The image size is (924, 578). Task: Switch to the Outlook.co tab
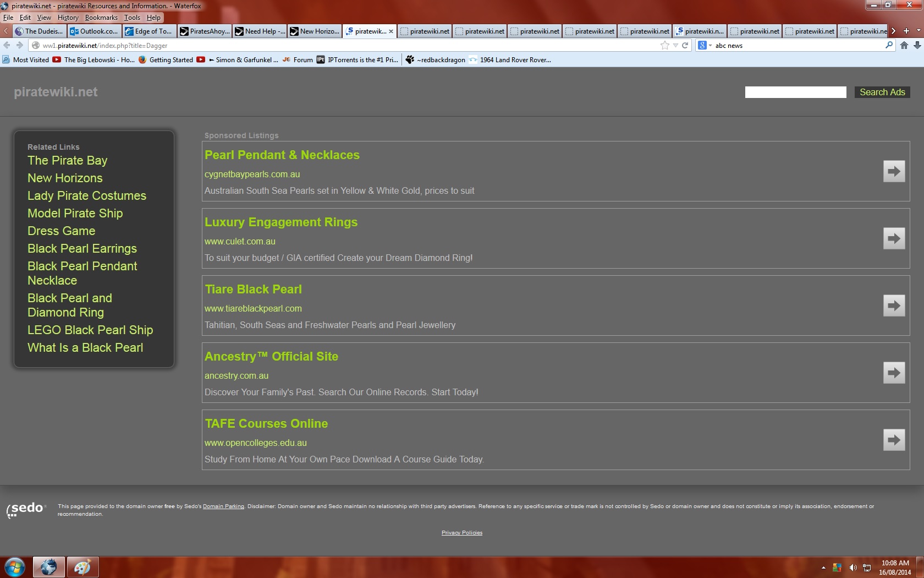tap(94, 31)
